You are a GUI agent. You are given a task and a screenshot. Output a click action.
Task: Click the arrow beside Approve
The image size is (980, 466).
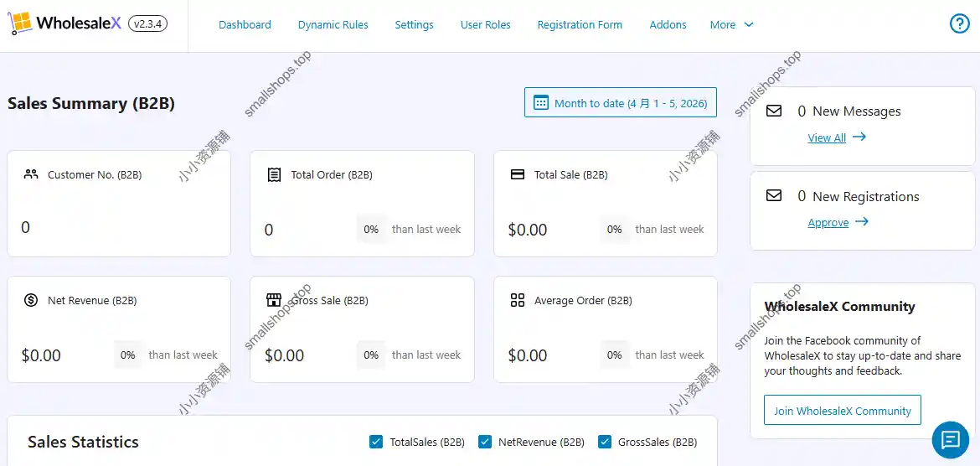coord(862,221)
